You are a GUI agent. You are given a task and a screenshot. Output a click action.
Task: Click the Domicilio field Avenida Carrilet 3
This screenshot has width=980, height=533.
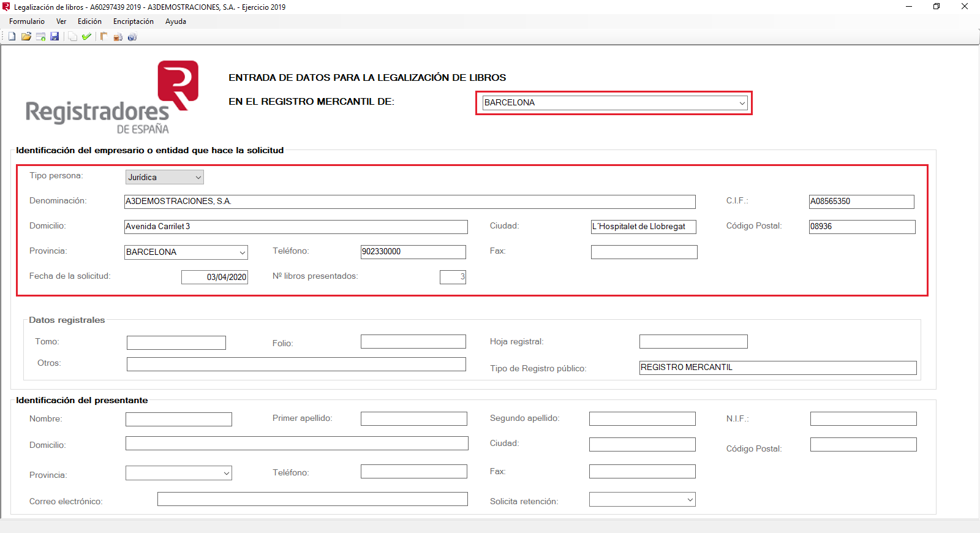(x=296, y=227)
